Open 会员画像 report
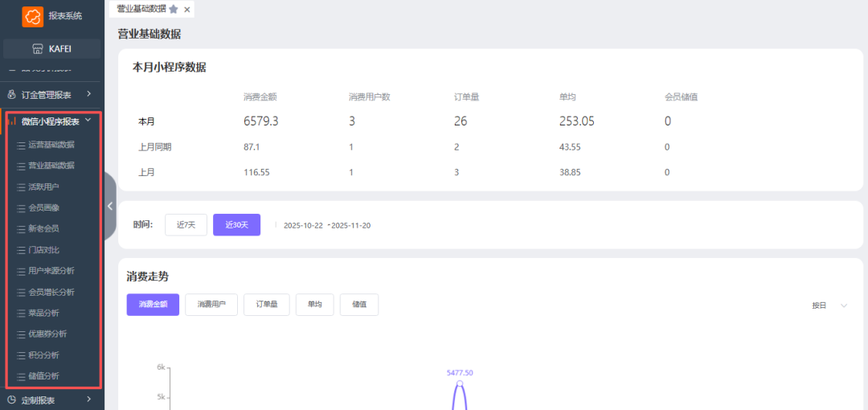 pyautogui.click(x=43, y=208)
